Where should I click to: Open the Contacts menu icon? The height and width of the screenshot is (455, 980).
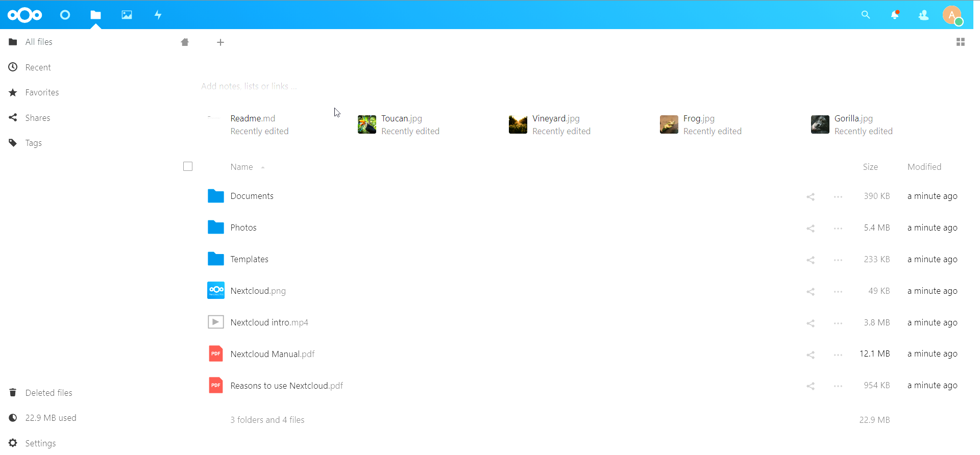pos(923,15)
